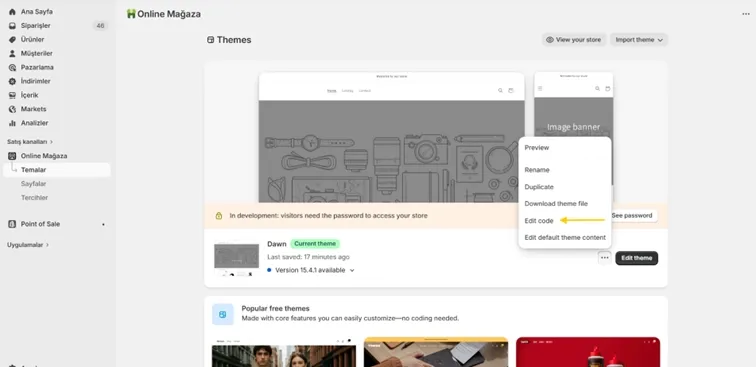Click the search icon in desktop preview
756x367 pixels.
click(500, 90)
